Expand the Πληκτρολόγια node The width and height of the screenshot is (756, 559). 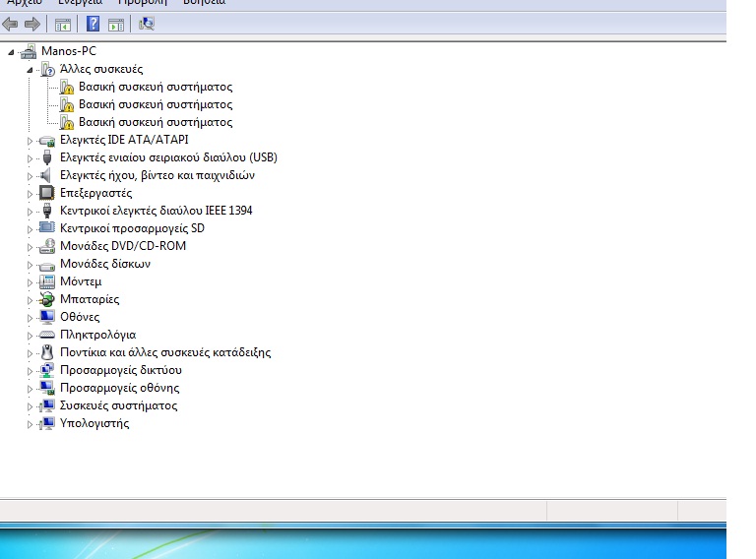30,336
